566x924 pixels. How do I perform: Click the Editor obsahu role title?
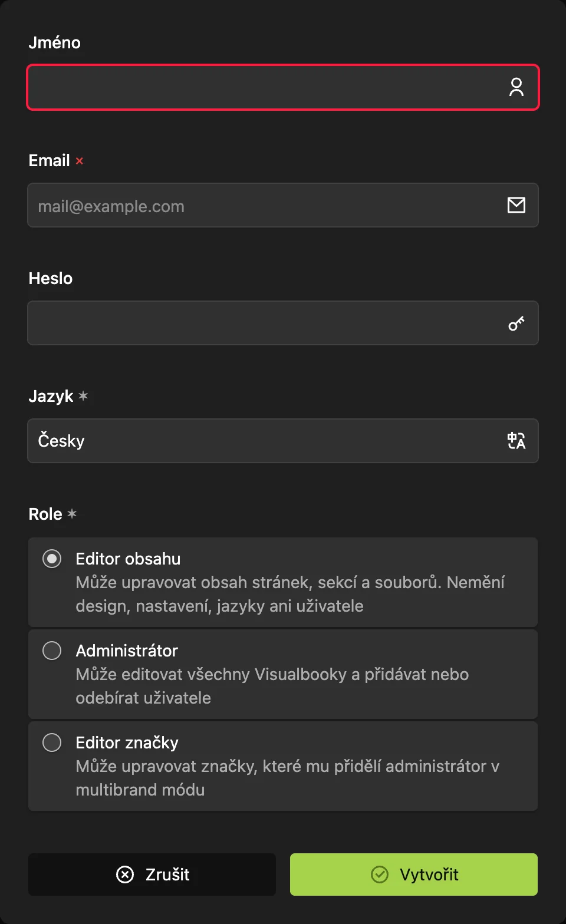[x=128, y=559]
